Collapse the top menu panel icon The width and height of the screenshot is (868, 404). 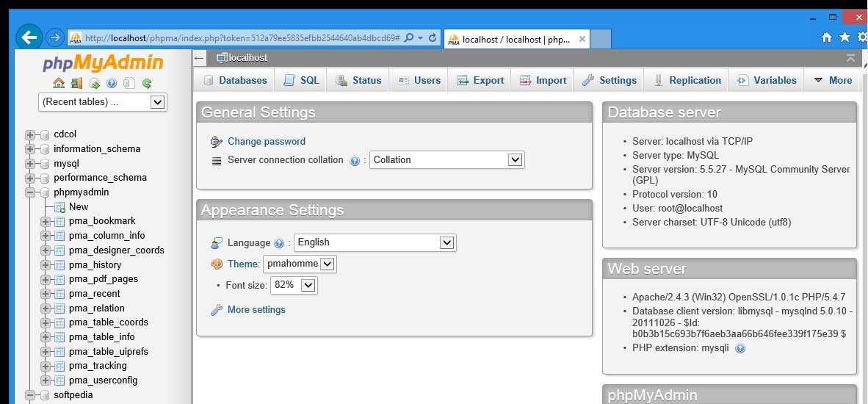click(851, 57)
